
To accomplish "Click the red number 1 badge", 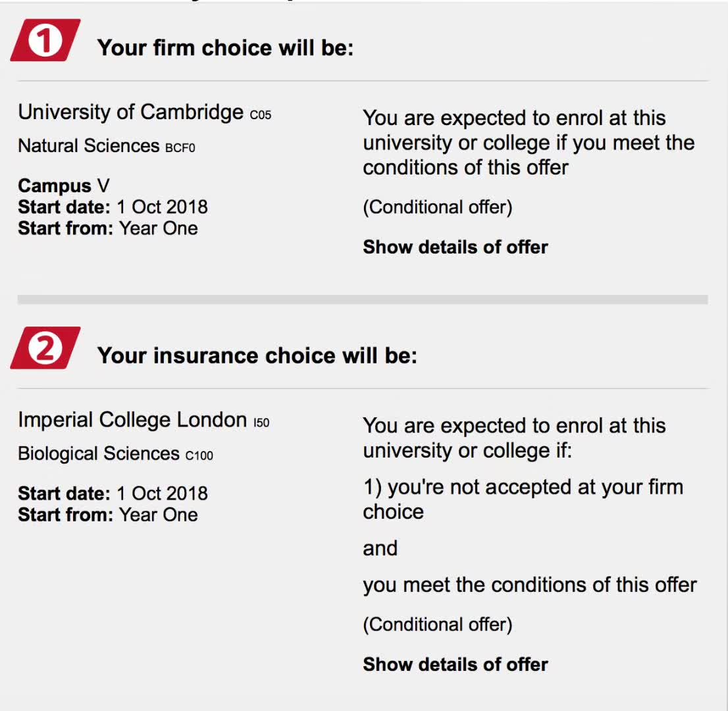I will click(x=45, y=41).
